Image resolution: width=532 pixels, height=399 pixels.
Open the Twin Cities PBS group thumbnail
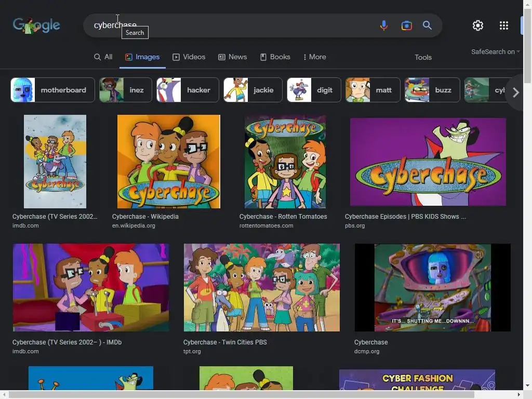coord(262,287)
